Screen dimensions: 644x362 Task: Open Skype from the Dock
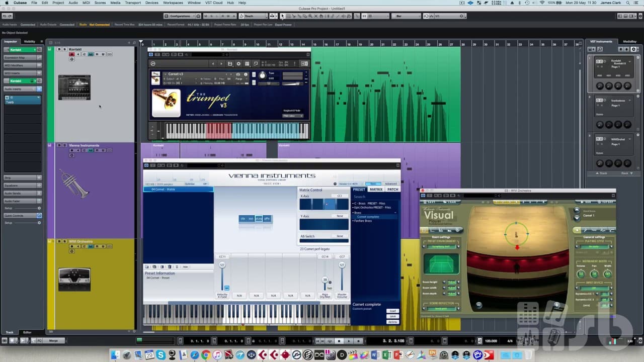(x=161, y=355)
